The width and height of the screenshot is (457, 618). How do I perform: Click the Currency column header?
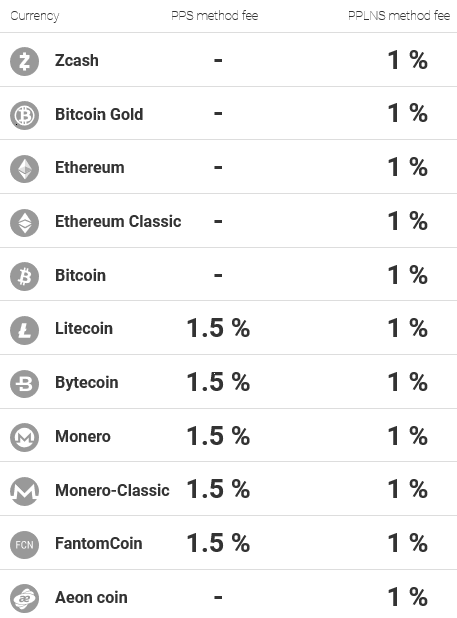coord(35,16)
